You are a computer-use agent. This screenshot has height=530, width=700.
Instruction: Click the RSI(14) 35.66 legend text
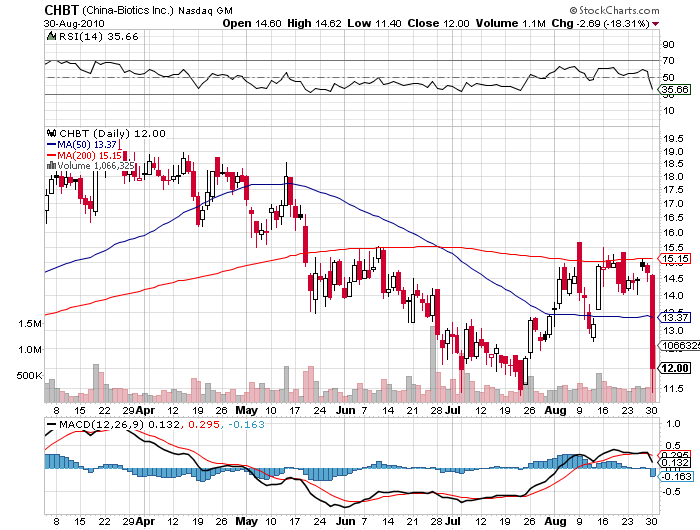click(99, 37)
